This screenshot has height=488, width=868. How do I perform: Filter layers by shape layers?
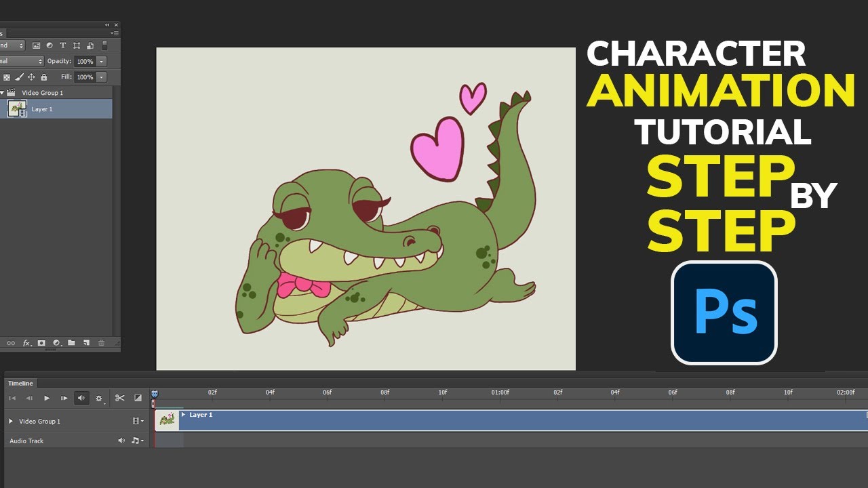pos(77,45)
